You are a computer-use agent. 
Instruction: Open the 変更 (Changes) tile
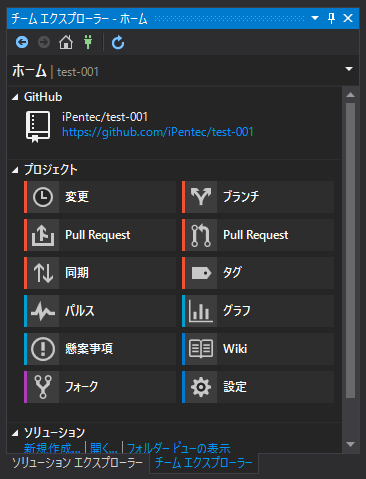[100, 197]
